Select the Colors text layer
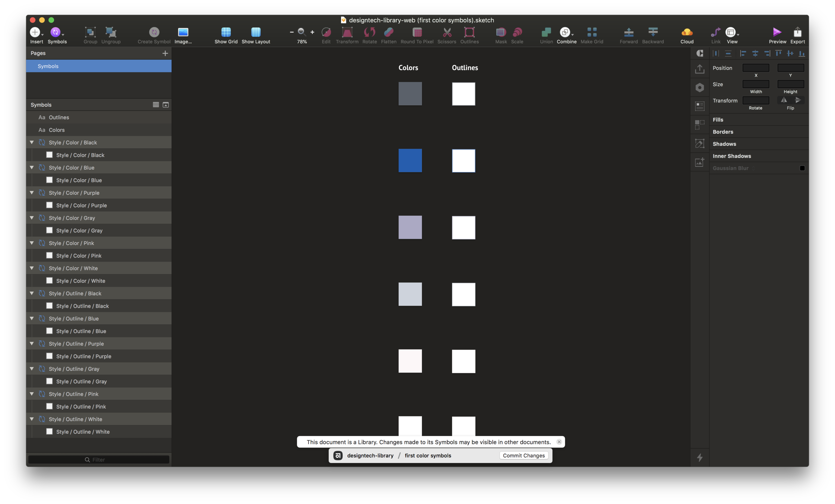The height and width of the screenshot is (504, 835). coord(99,130)
